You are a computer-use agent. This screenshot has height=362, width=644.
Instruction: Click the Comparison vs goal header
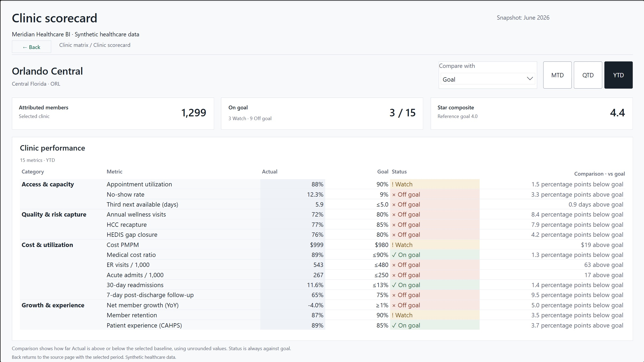coord(599,174)
